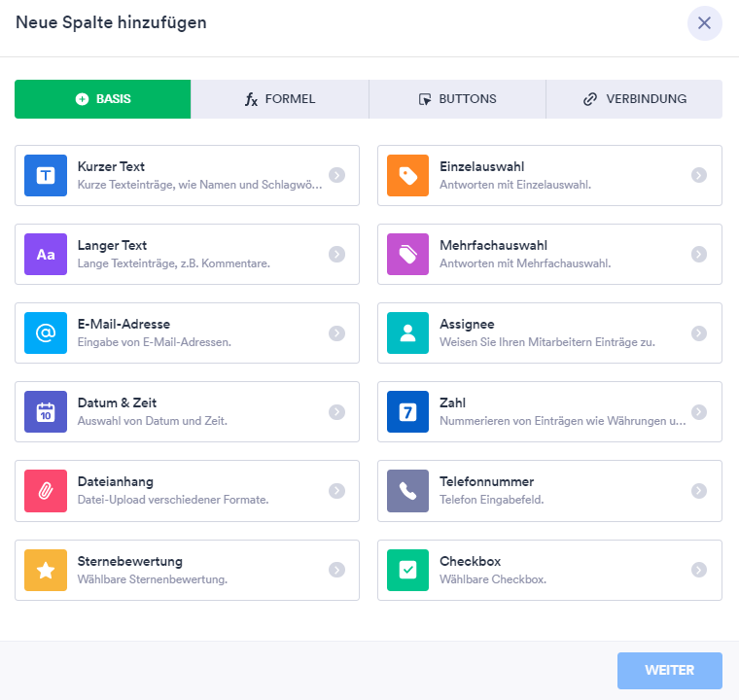Open the BUTTONS tab
Image resolution: width=739 pixels, height=700 pixels.
(x=457, y=99)
